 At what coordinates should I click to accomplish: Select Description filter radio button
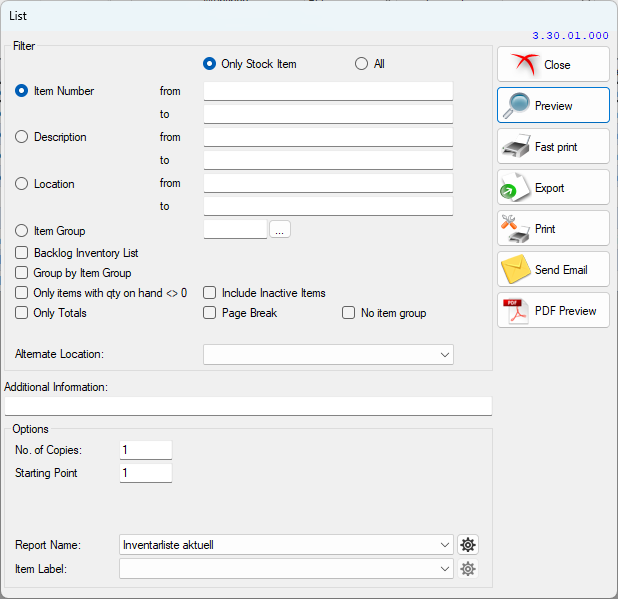pos(21,137)
